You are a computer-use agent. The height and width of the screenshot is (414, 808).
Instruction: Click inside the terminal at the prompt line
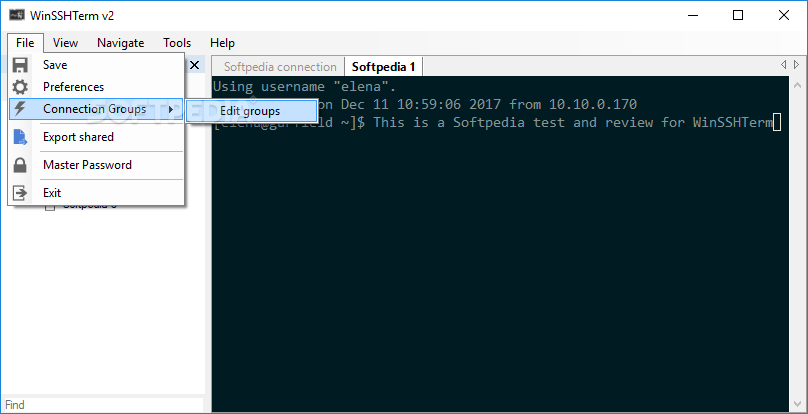[x=497, y=122]
